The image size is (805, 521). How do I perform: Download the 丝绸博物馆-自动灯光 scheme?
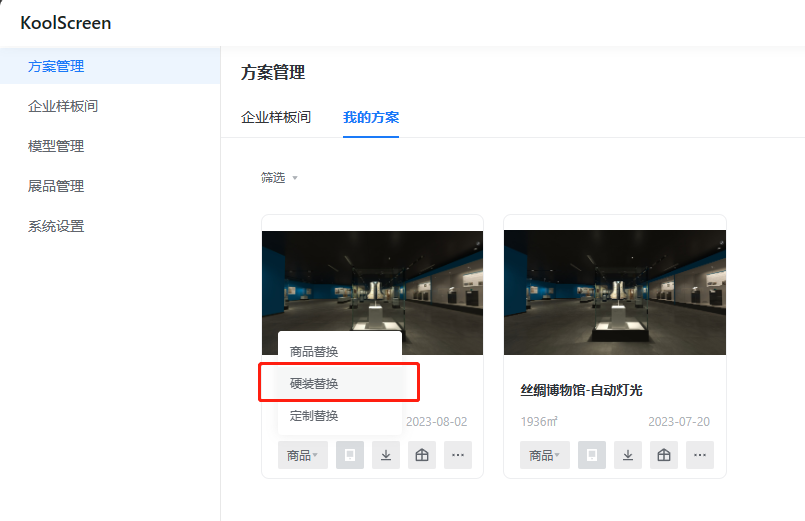628,455
